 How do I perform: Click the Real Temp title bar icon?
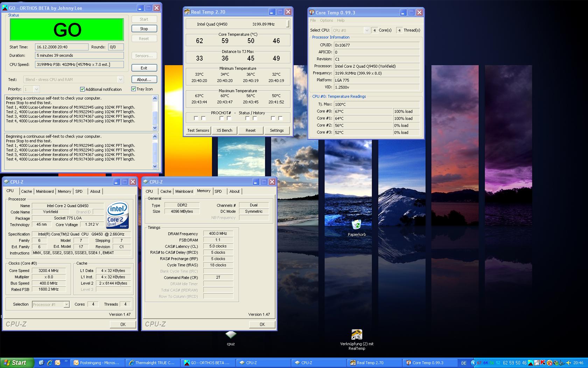click(187, 12)
